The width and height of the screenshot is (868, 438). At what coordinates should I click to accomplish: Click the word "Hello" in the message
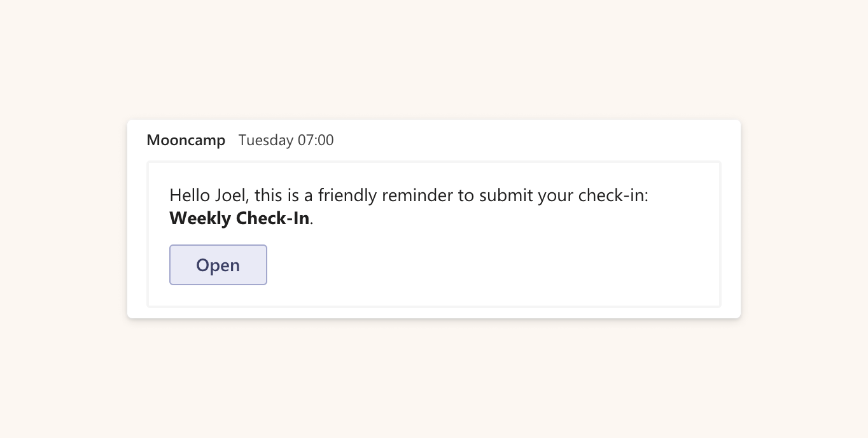click(x=189, y=195)
